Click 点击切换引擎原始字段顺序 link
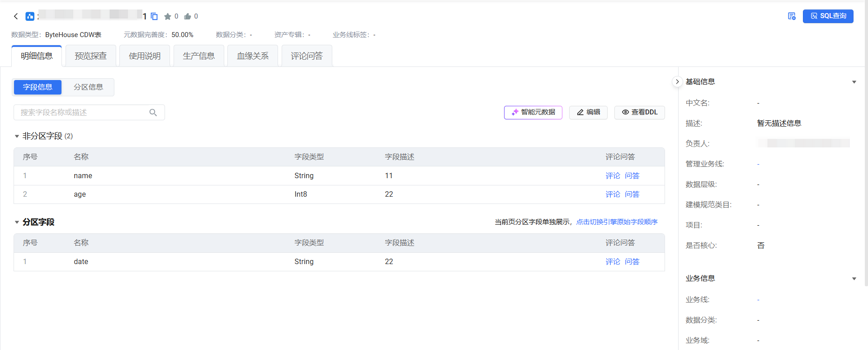The width and height of the screenshot is (868, 350). point(617,222)
